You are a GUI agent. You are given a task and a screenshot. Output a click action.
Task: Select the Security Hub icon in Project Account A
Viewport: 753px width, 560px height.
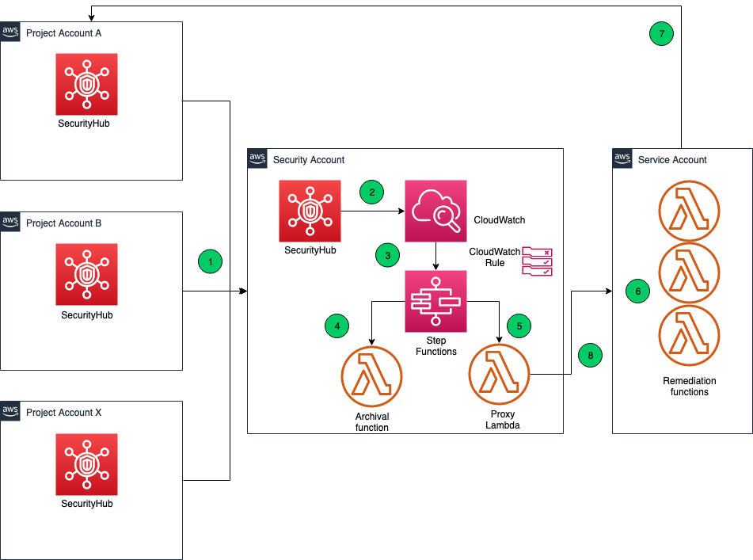pyautogui.click(x=86, y=84)
